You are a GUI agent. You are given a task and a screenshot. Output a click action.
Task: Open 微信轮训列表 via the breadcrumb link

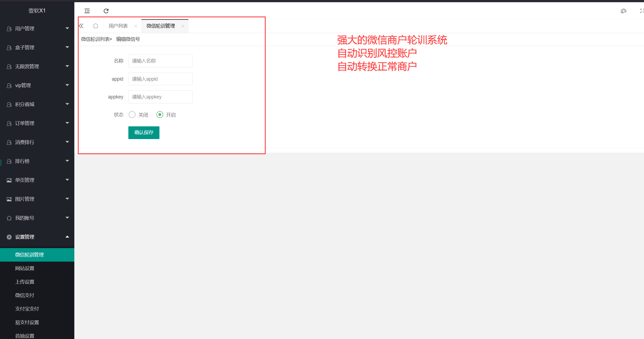pos(95,39)
